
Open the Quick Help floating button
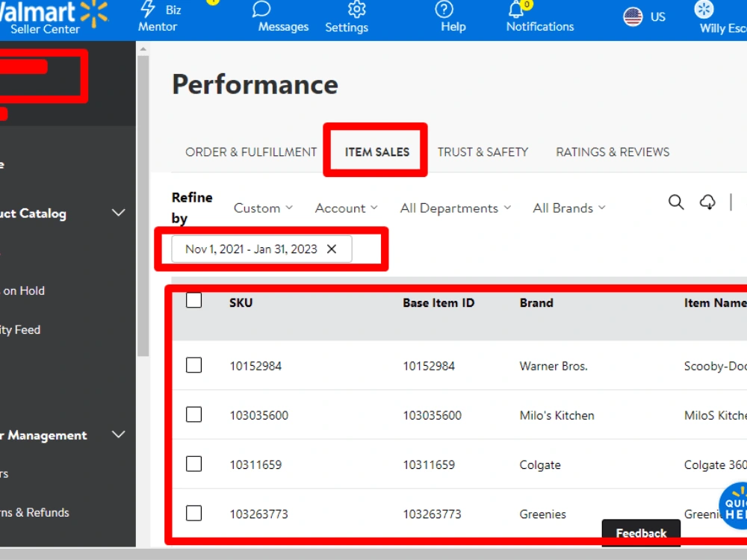pos(734,505)
